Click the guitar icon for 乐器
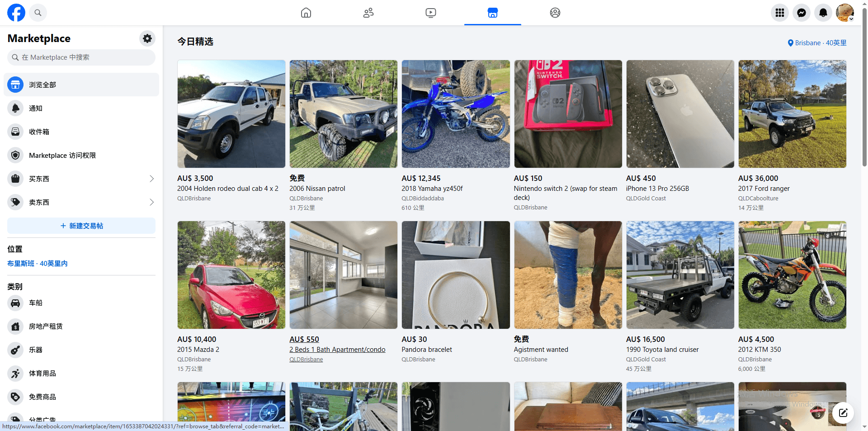 coord(15,350)
